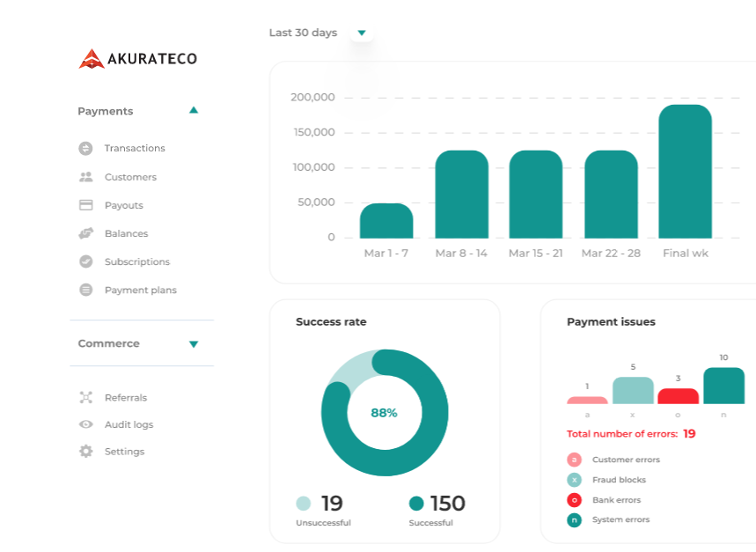Open the Payouts menu item

tap(124, 205)
